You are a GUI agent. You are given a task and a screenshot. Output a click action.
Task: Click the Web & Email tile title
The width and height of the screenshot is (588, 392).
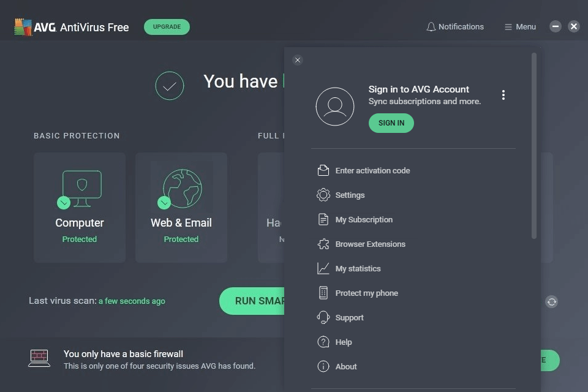point(181,223)
